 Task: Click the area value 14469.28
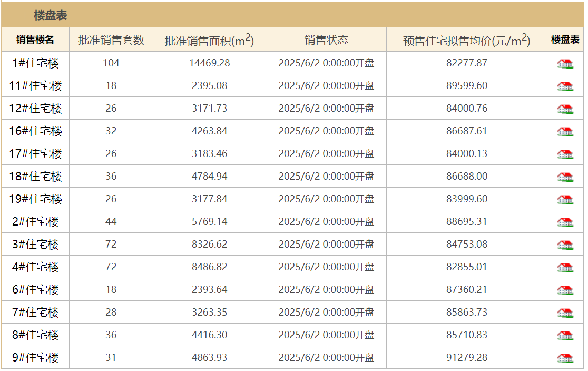(209, 63)
